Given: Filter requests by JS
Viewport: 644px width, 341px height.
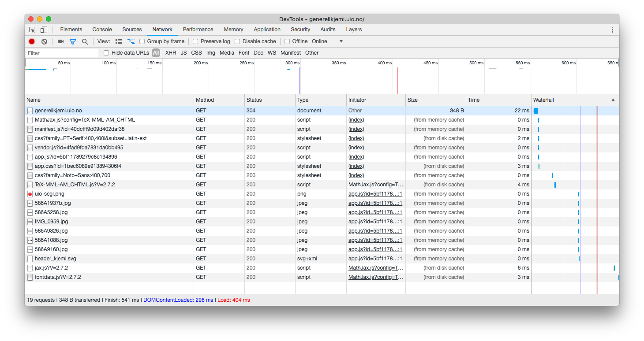Looking at the screenshot, I should (183, 53).
